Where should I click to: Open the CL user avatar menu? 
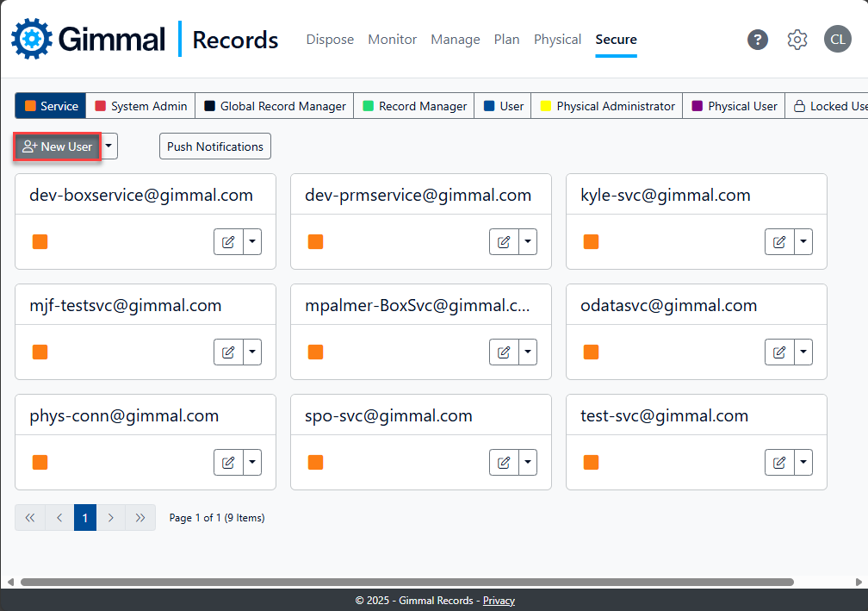point(838,40)
